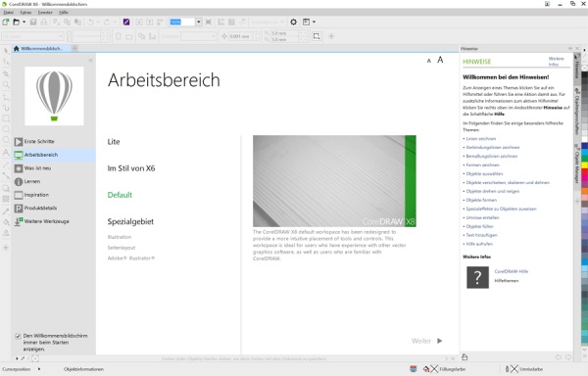Choose the Seitenlayout workspace
Viewport: 588px width, 376px height.
tap(122, 248)
